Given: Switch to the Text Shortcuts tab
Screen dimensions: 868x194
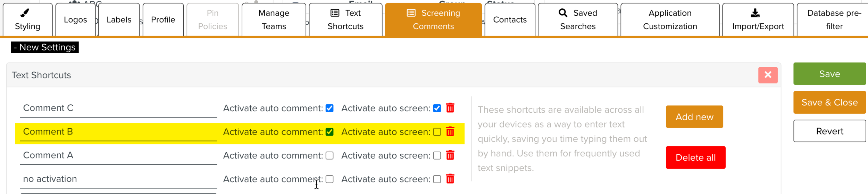Looking at the screenshot, I should (345, 19).
